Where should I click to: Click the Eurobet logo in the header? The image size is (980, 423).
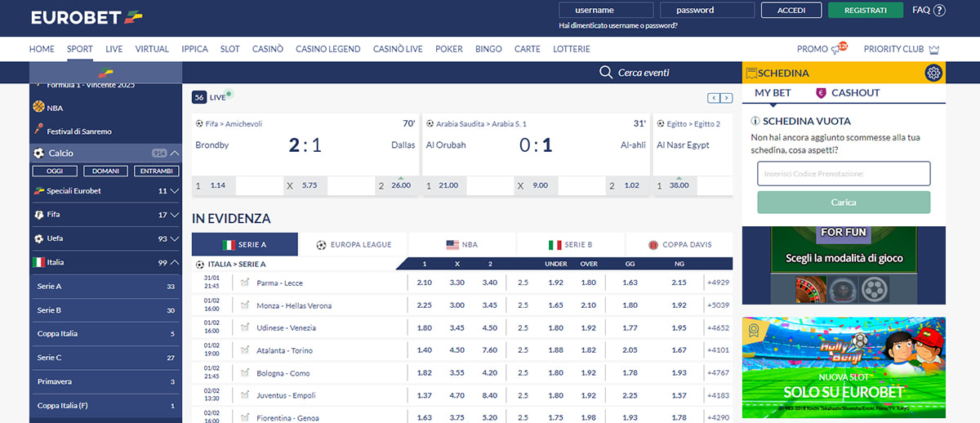pos(86,16)
